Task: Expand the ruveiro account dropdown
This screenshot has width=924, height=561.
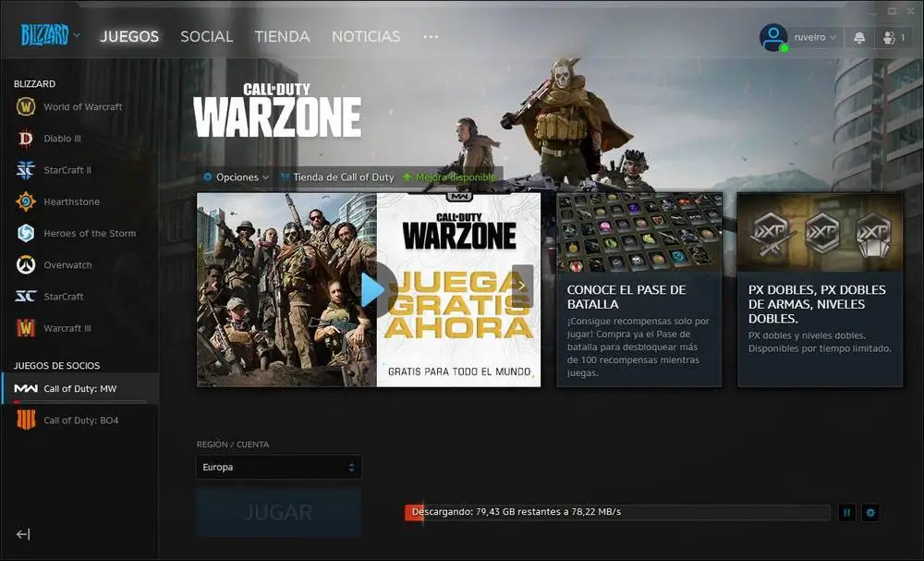Action: tap(815, 37)
